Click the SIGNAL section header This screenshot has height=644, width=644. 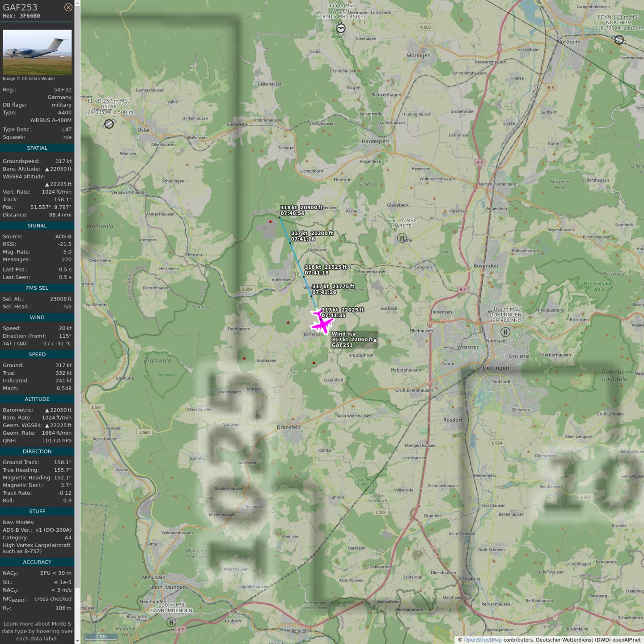click(37, 226)
